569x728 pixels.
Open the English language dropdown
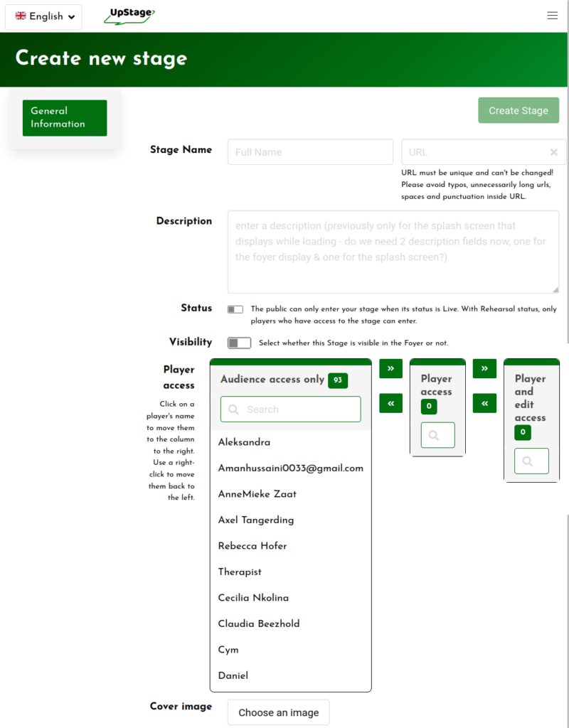(43, 17)
